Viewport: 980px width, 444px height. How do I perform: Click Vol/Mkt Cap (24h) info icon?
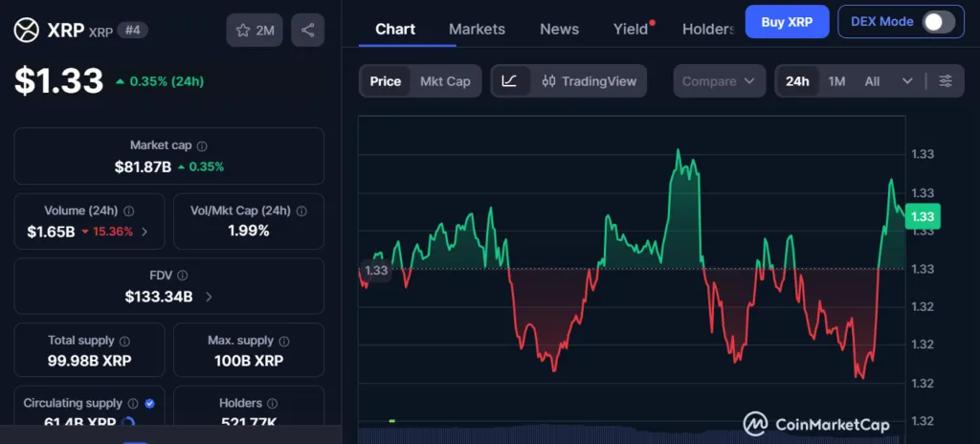click(301, 211)
